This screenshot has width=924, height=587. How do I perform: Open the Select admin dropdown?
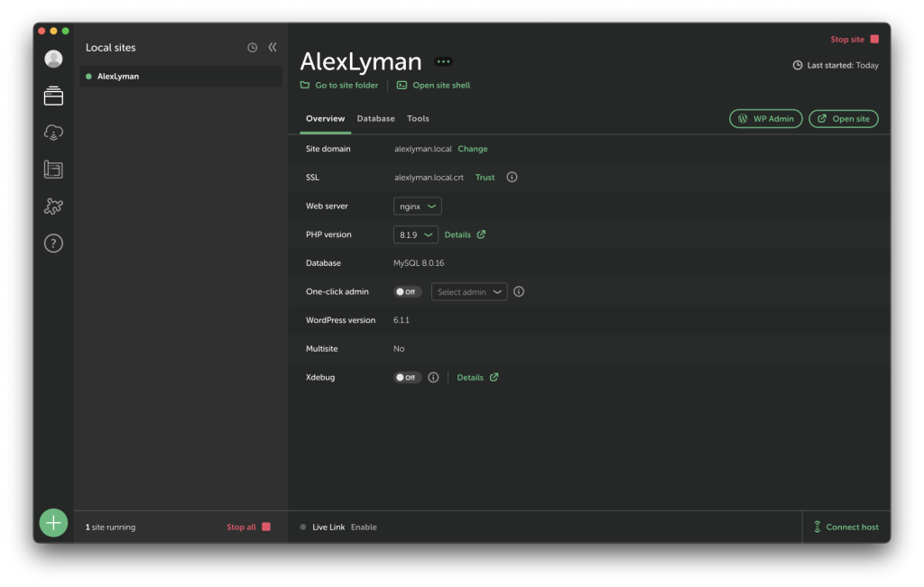(469, 292)
